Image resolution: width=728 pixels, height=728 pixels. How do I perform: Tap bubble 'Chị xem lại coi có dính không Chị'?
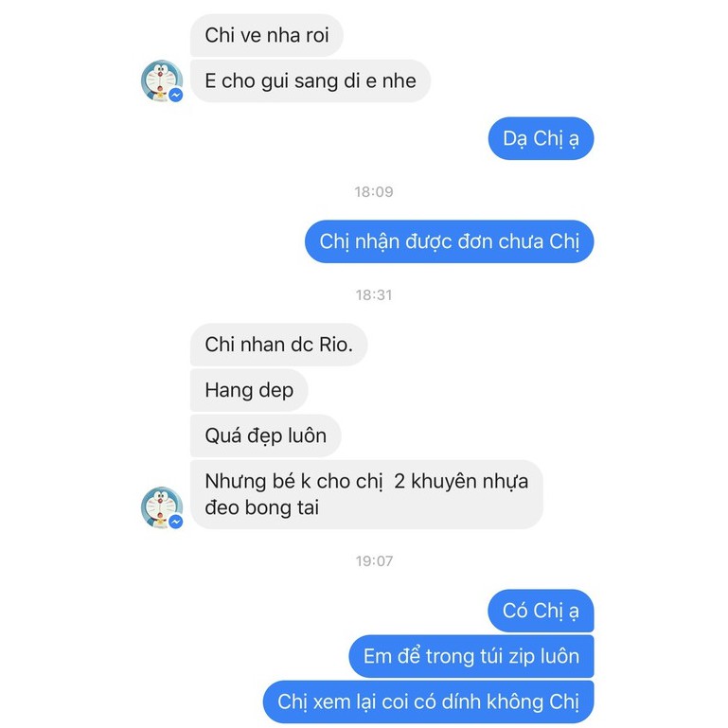point(428,701)
